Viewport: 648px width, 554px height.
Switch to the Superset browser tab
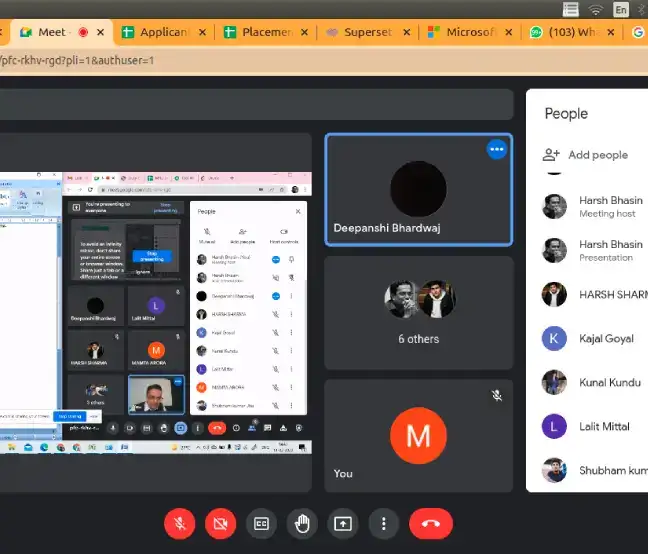366,32
